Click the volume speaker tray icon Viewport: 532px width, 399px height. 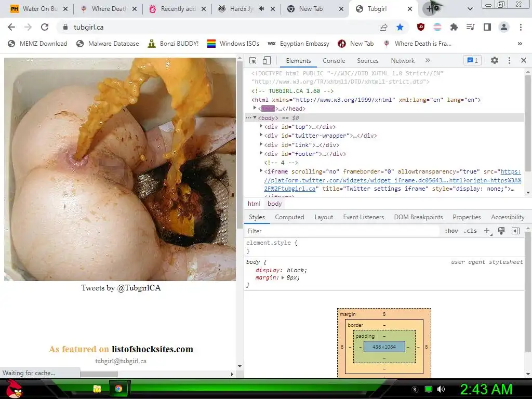click(x=441, y=389)
